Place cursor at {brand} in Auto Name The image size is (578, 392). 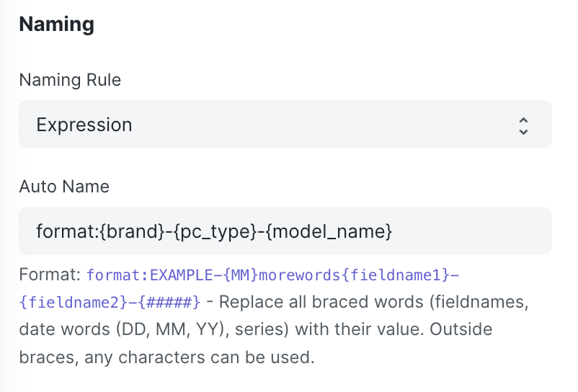132,231
